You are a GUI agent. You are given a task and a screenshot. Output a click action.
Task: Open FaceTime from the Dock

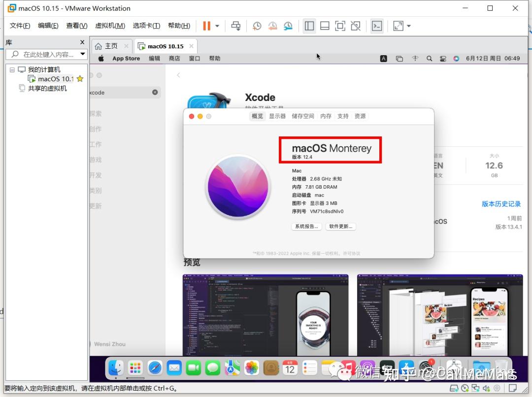coord(194,368)
